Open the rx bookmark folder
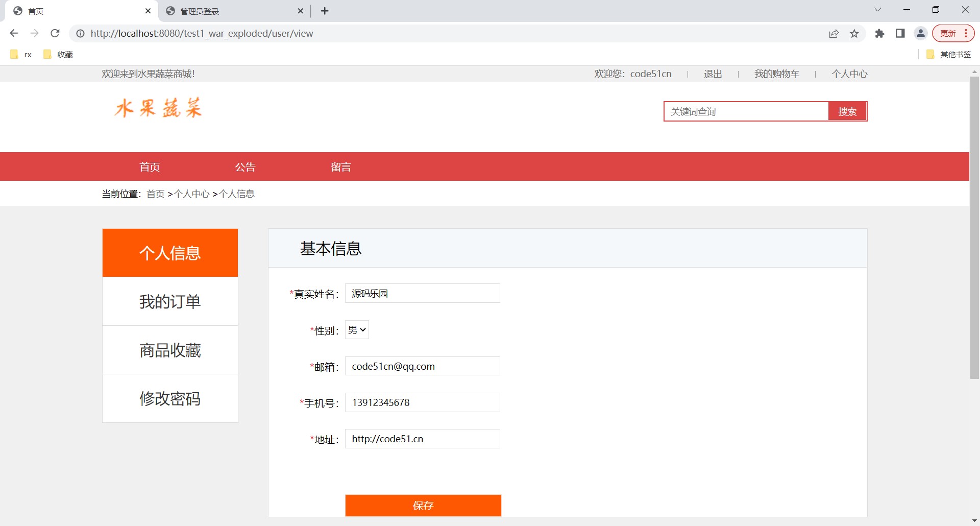 (x=21, y=54)
